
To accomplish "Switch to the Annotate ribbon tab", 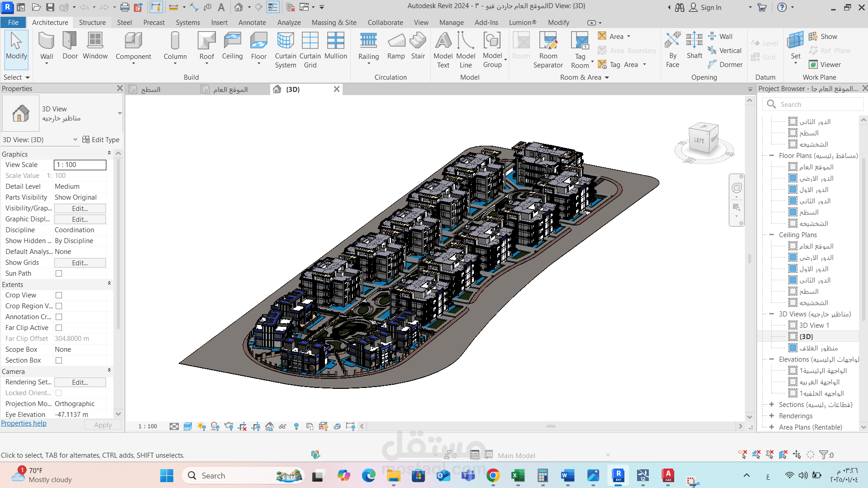I will pyautogui.click(x=252, y=22).
